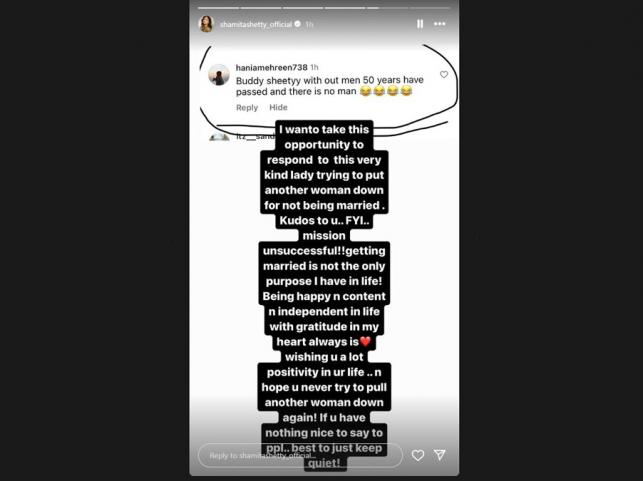Hide the haniamehreen738 comment
The image size is (643, 481).
click(278, 107)
